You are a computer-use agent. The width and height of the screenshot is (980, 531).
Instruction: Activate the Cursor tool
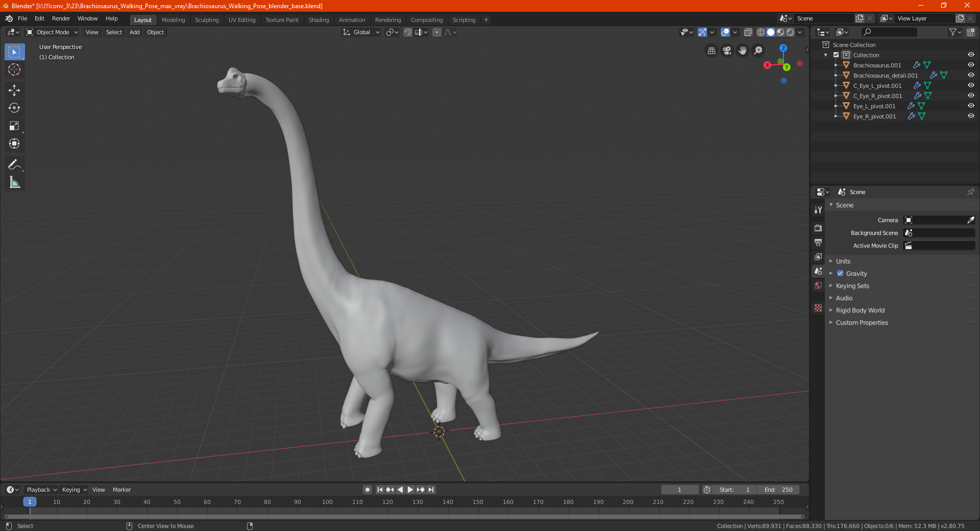14,69
